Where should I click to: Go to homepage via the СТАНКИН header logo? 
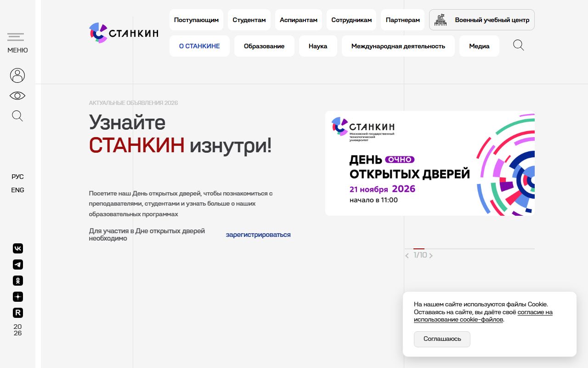coord(124,33)
